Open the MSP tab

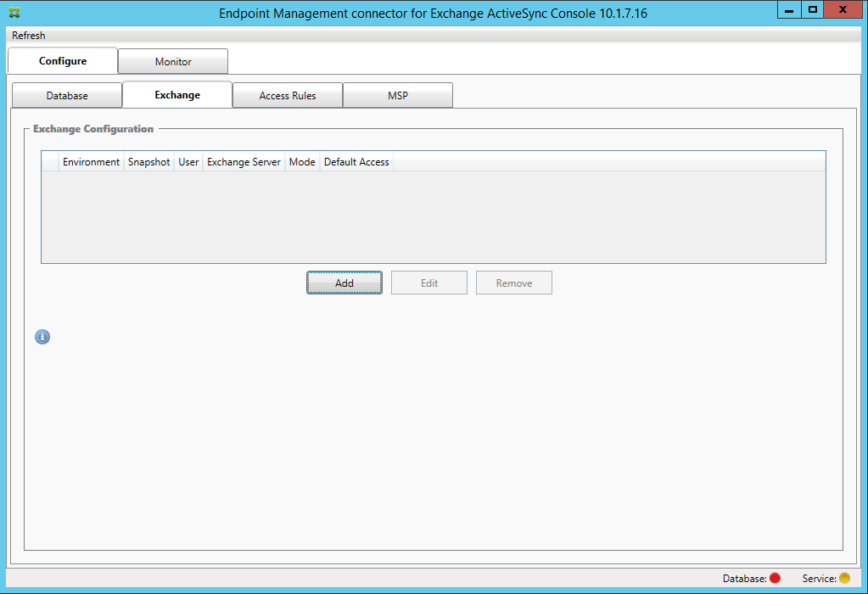point(398,95)
